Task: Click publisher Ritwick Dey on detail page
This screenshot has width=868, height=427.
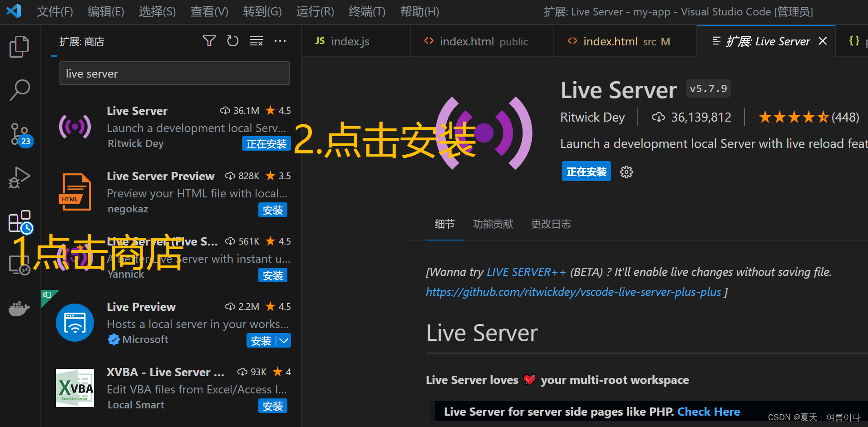Action: click(592, 118)
